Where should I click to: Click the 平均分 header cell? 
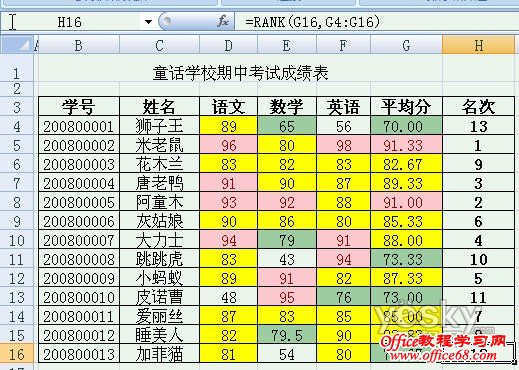(406, 107)
